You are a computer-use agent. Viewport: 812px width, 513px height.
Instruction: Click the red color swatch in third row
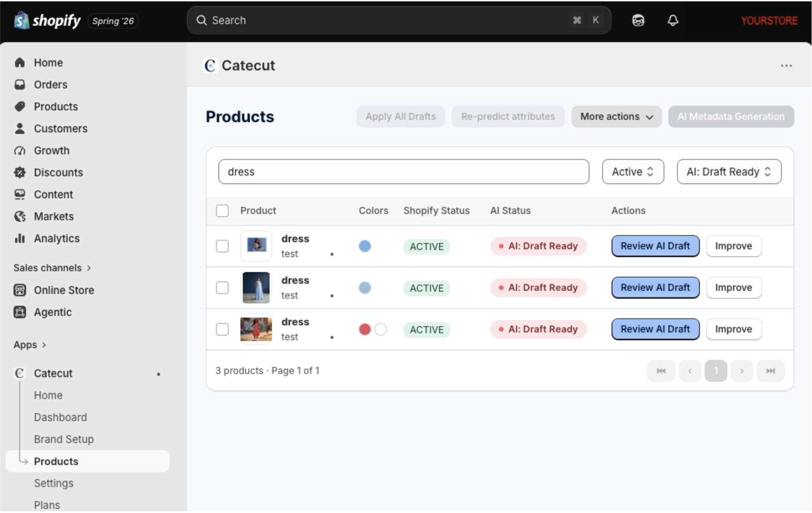click(x=365, y=329)
